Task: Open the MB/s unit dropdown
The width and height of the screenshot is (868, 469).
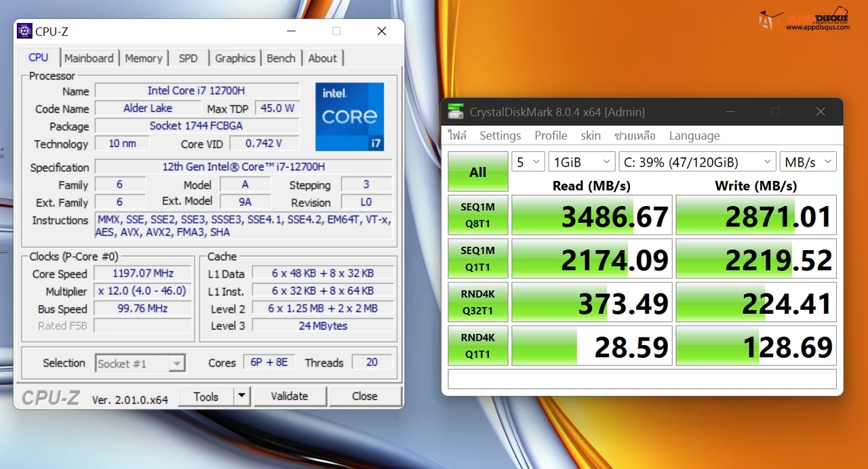Action: [x=808, y=162]
